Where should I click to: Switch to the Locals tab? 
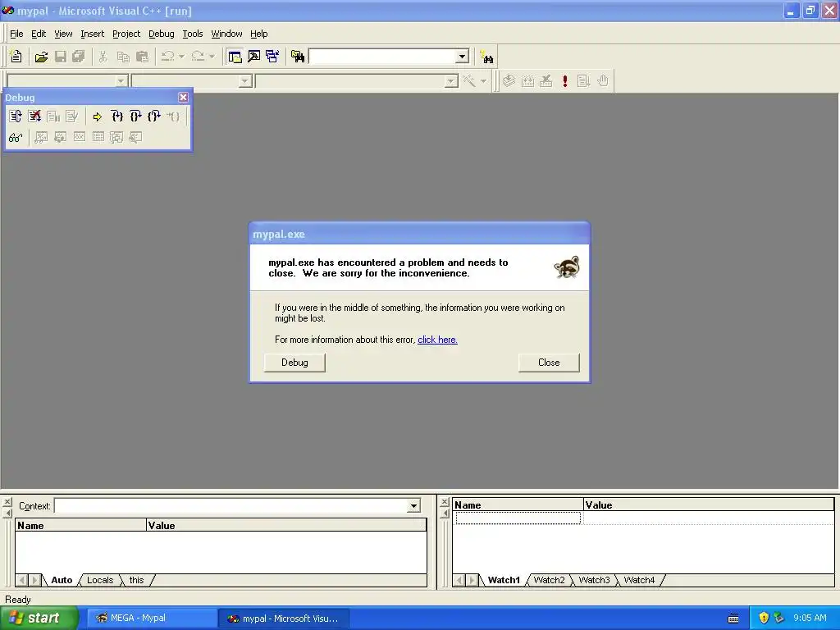100,580
